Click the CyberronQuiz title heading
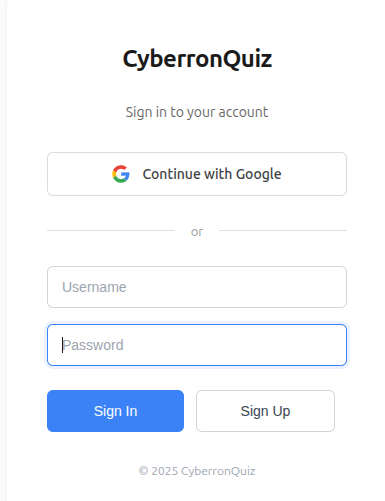 197,59
